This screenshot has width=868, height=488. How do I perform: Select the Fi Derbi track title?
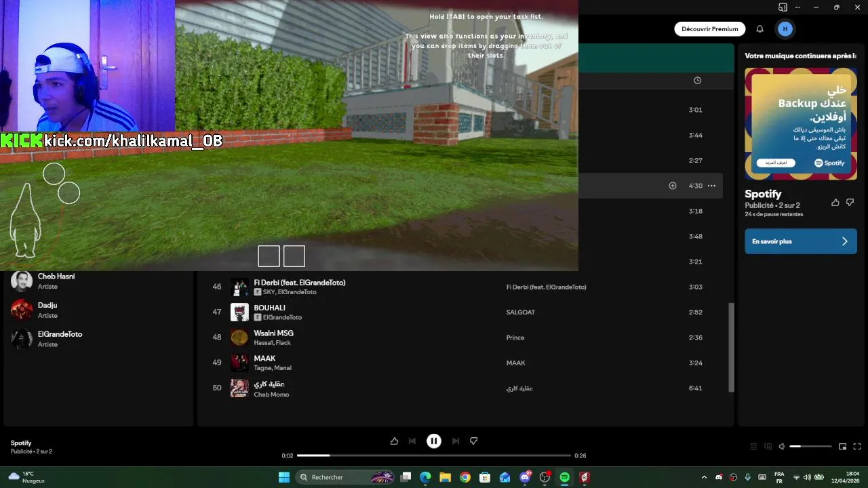[300, 283]
